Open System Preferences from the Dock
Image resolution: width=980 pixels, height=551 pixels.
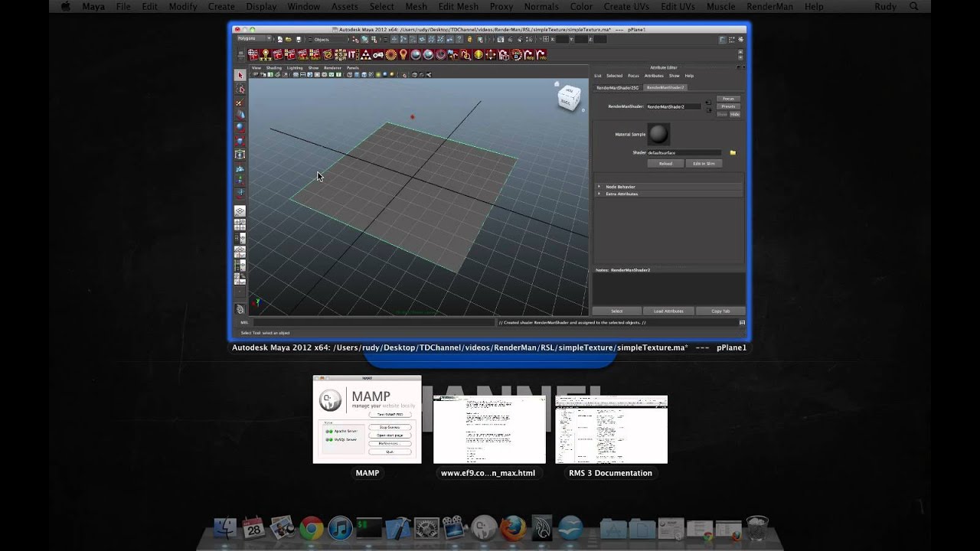[426, 528]
